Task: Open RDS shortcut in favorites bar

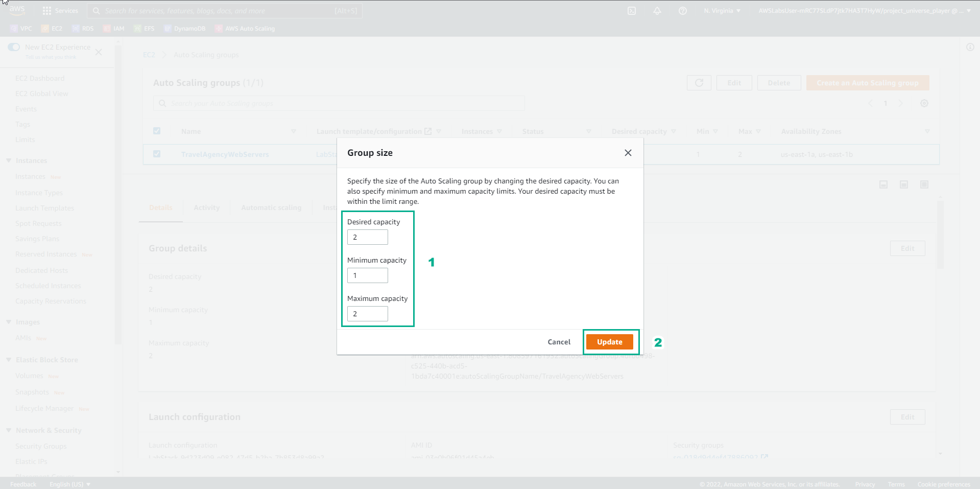Action: [83, 29]
